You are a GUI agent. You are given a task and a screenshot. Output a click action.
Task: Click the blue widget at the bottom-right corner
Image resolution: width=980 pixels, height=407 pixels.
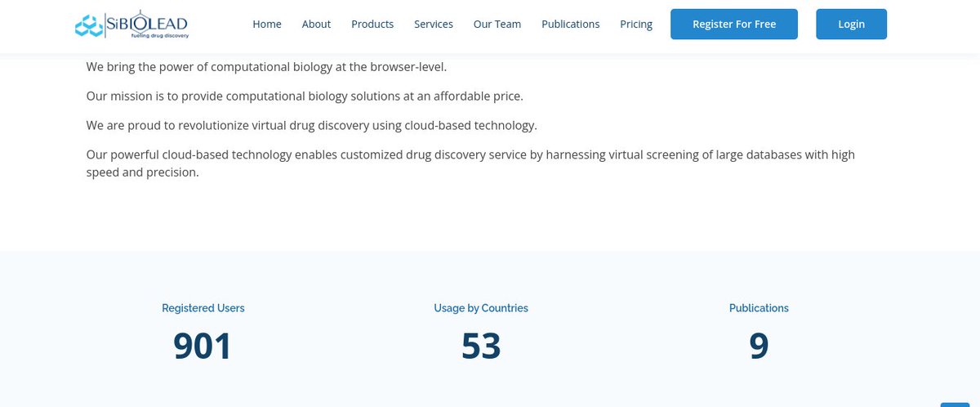(955, 404)
